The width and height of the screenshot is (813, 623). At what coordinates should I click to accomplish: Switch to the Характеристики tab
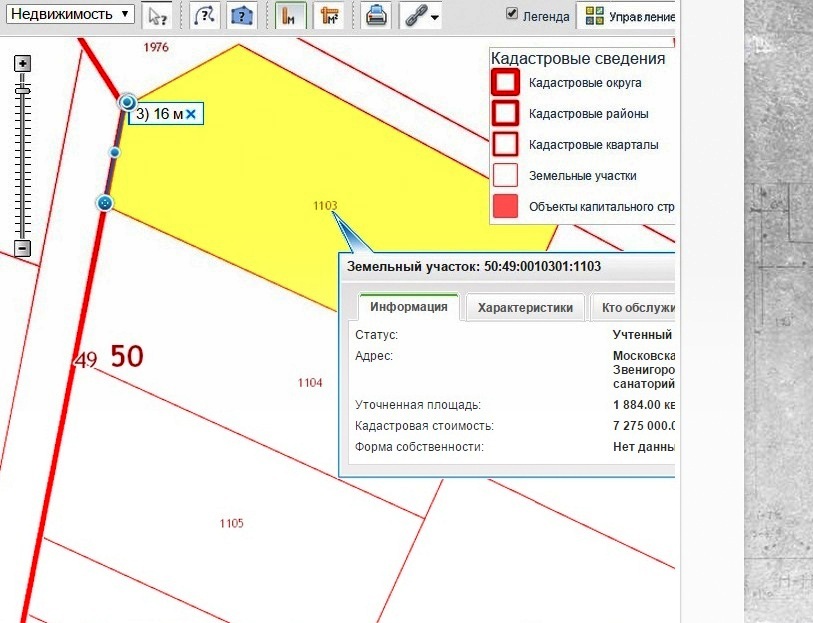[x=525, y=307]
